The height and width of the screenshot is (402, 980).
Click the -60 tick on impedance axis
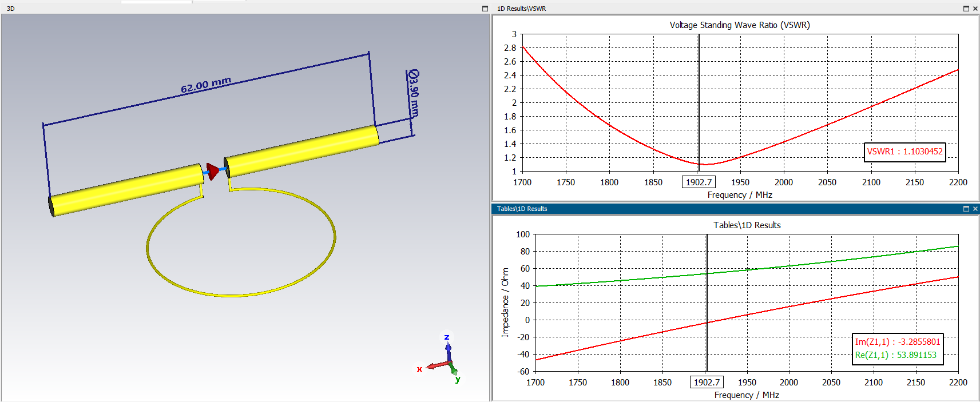coord(523,371)
